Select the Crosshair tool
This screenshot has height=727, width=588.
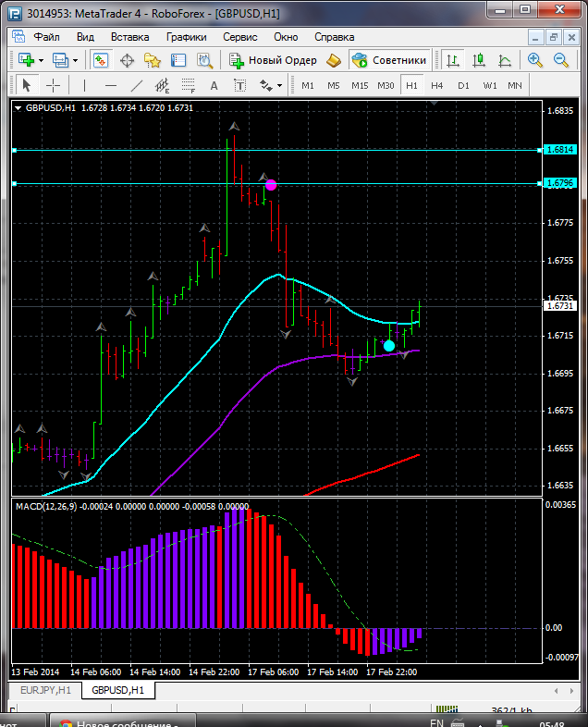pyautogui.click(x=54, y=85)
